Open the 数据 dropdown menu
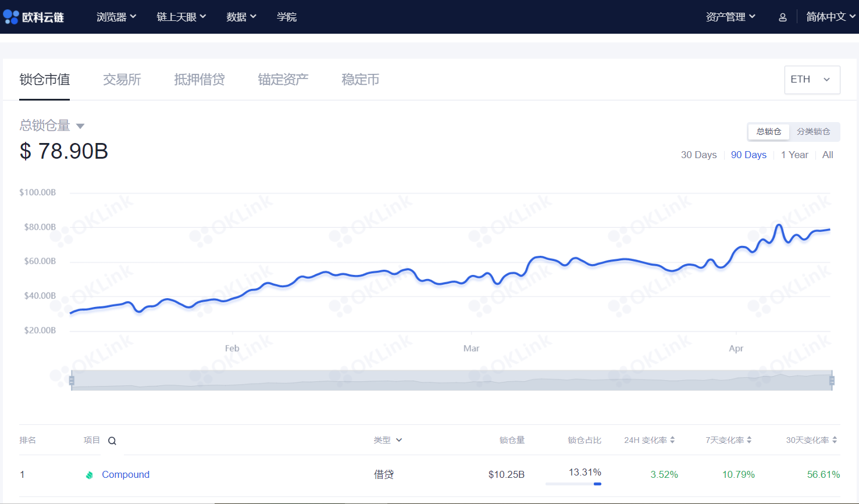Screen dimensions: 859x504 (241, 17)
